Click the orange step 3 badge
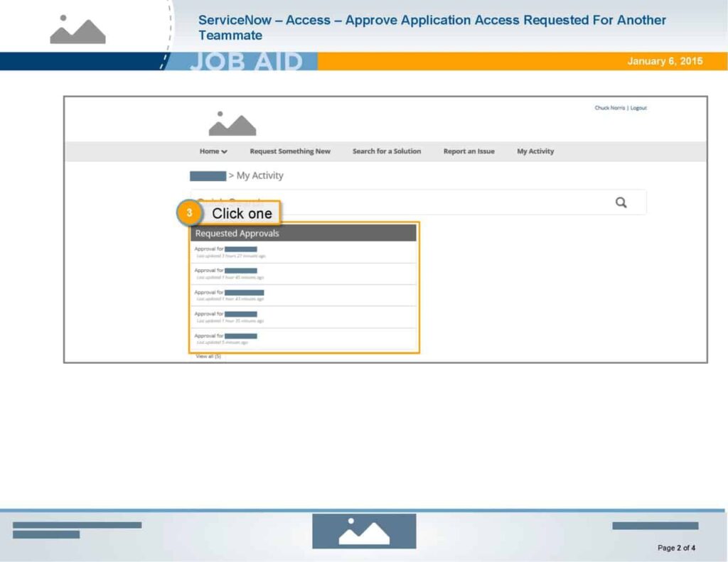The height and width of the screenshot is (562, 728). pyautogui.click(x=191, y=212)
